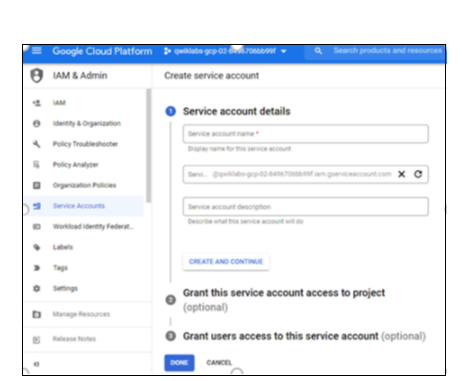The width and height of the screenshot is (462, 381).
Task: Open Policy Analyzer
Action: pos(76,165)
